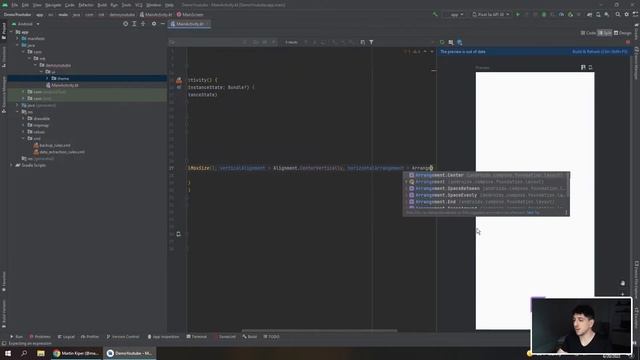The image size is (640, 360).
Task: Click the expand all icon in Project panel
Action: coord(134,24)
